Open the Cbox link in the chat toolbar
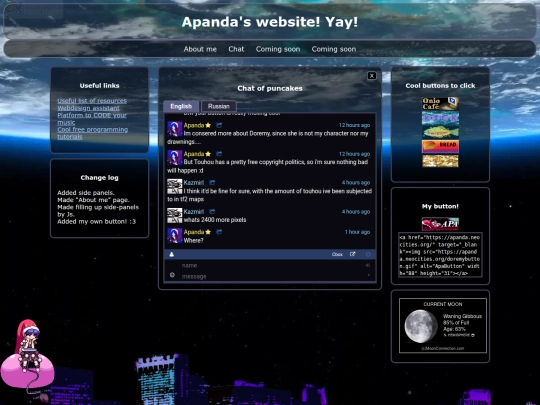The width and height of the screenshot is (540, 405). click(337, 255)
